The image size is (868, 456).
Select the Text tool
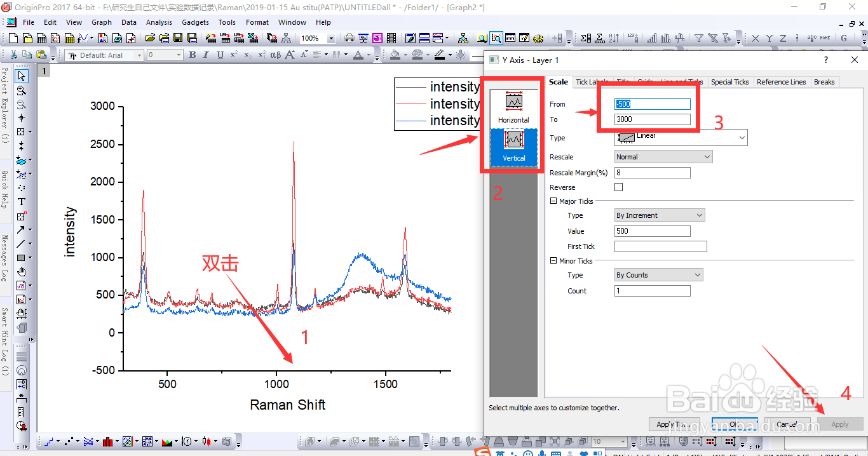coord(22,201)
